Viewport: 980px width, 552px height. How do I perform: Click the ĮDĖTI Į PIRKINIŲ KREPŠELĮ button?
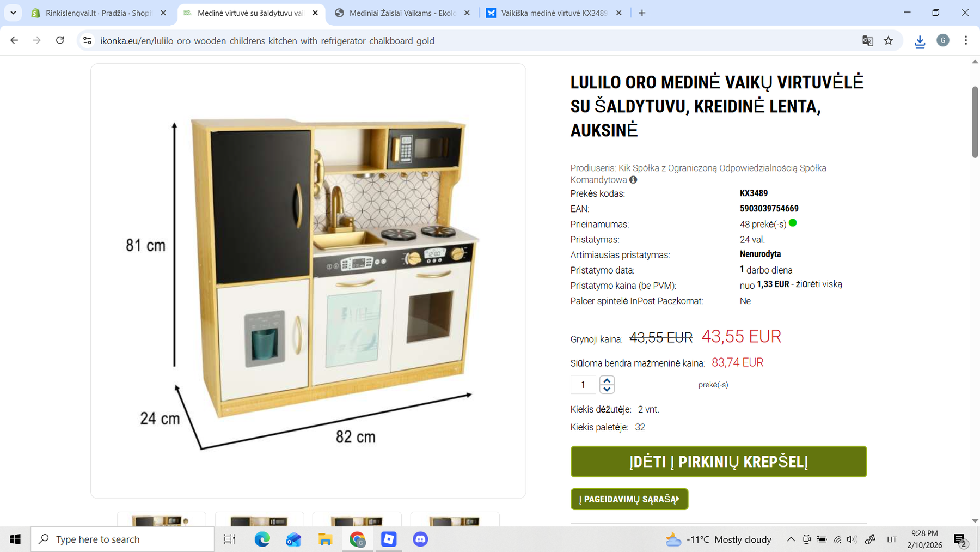click(719, 462)
